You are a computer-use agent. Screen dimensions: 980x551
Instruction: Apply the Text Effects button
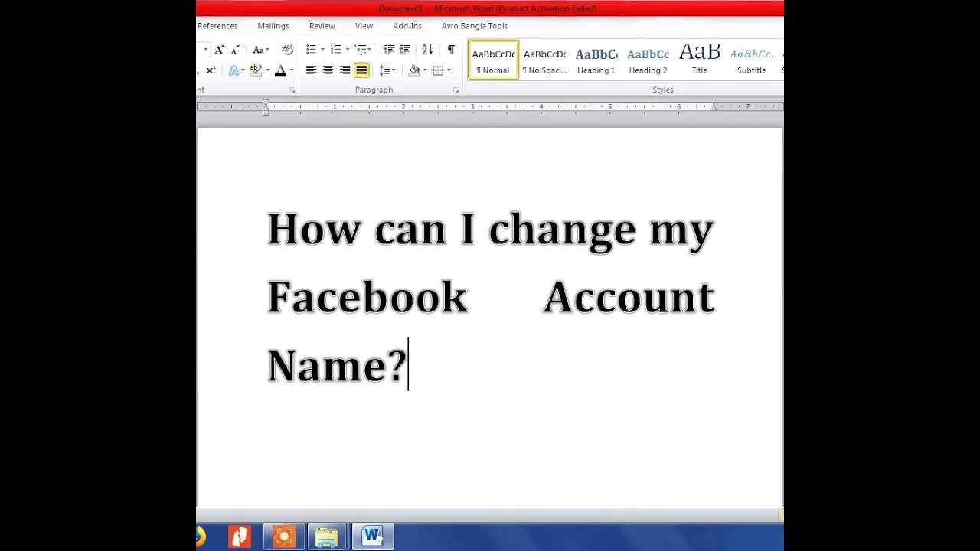[x=234, y=70]
